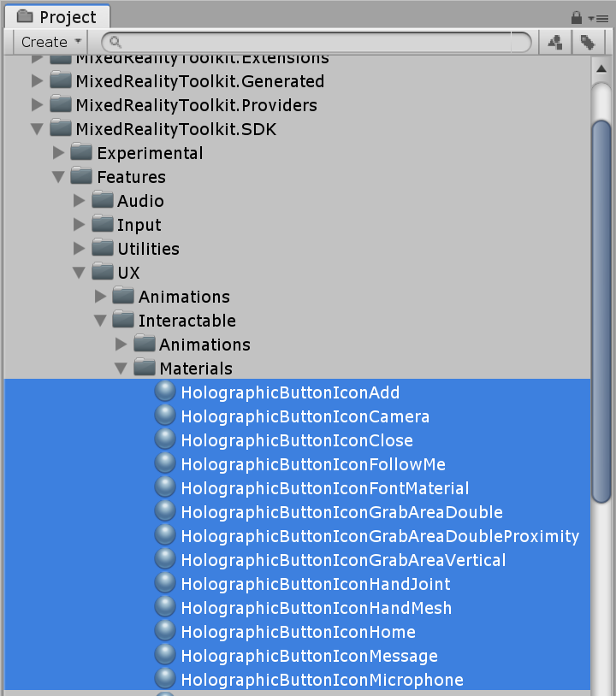Image resolution: width=616 pixels, height=696 pixels.
Task: Click the Materials folder name
Action: point(196,369)
